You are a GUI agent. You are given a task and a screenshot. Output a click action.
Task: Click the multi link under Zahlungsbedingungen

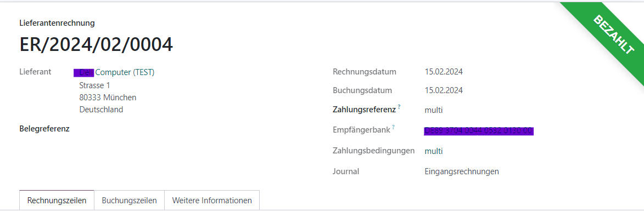click(x=434, y=151)
